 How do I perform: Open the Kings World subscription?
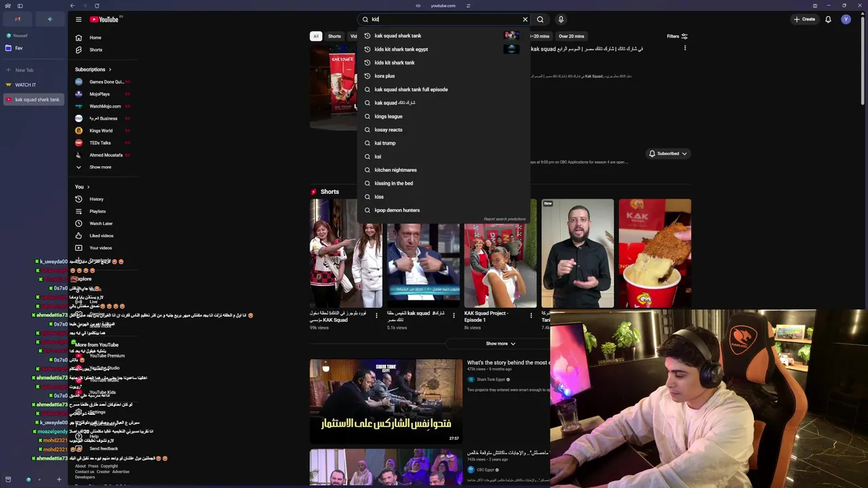pyautogui.click(x=101, y=131)
